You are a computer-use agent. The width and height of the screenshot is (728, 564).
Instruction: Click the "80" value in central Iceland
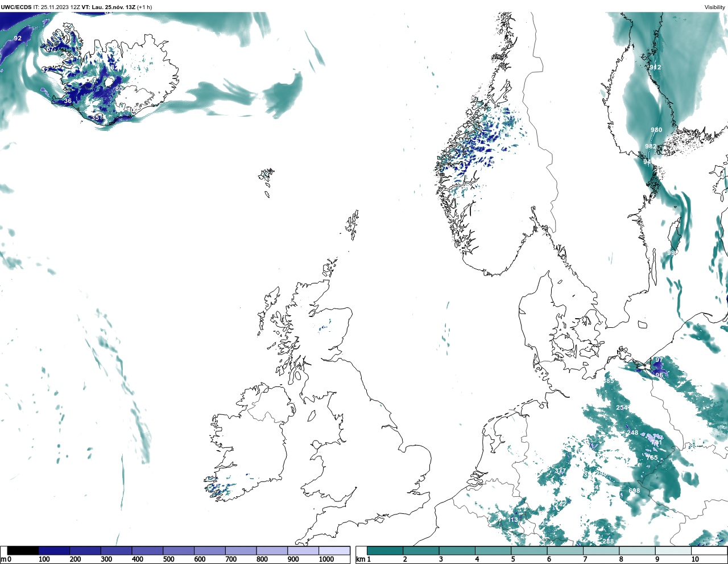(119, 89)
